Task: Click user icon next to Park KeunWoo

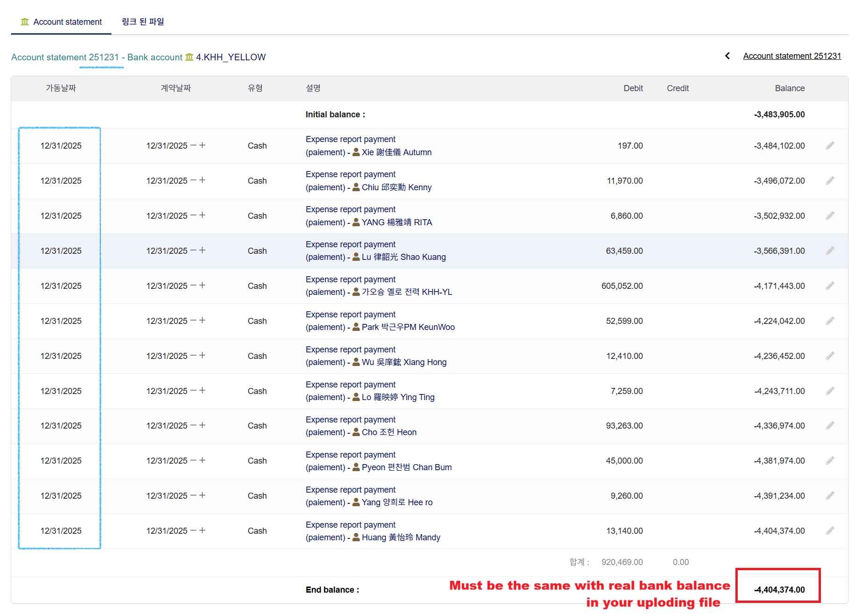Action: tap(356, 327)
